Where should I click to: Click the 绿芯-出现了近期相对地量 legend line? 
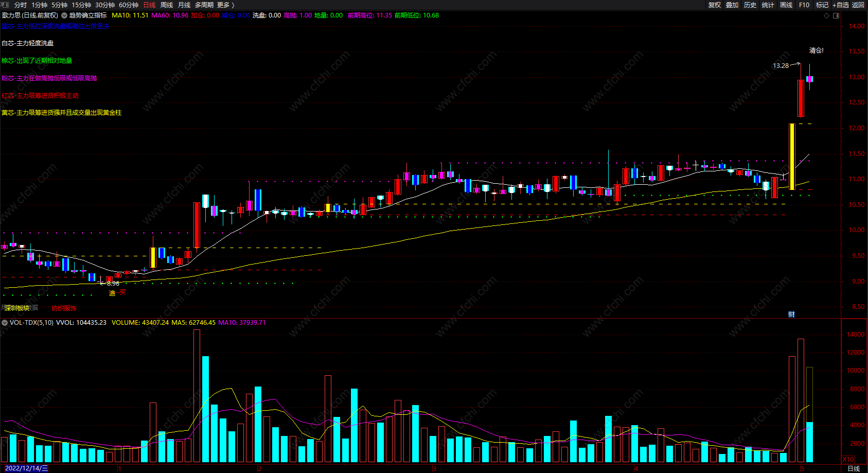pyautogui.click(x=37, y=61)
